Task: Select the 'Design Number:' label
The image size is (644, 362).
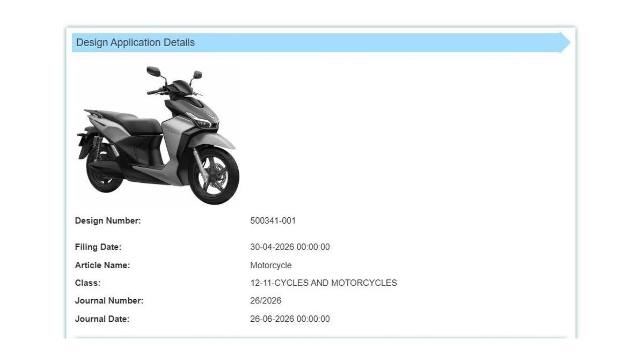Action: pyautogui.click(x=108, y=220)
